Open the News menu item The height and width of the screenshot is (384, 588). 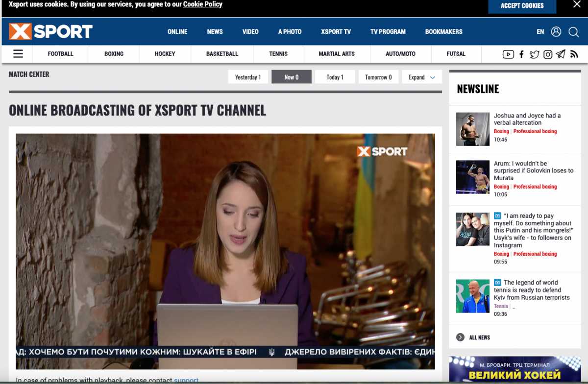point(215,31)
